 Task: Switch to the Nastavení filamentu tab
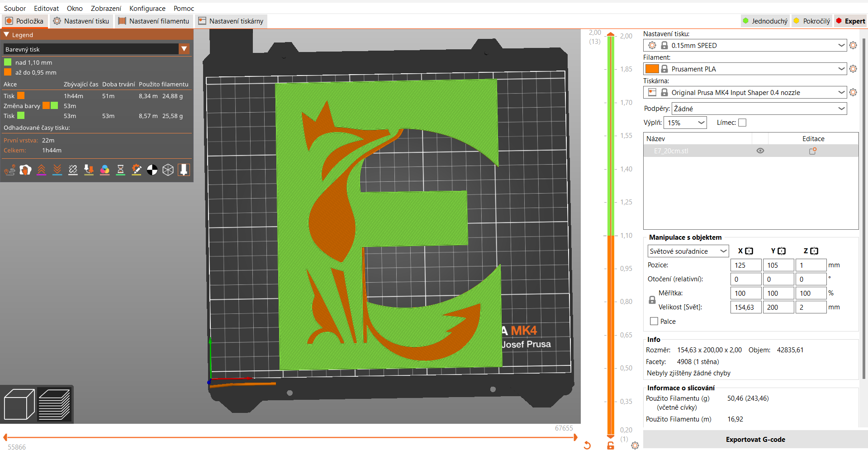pyautogui.click(x=154, y=21)
